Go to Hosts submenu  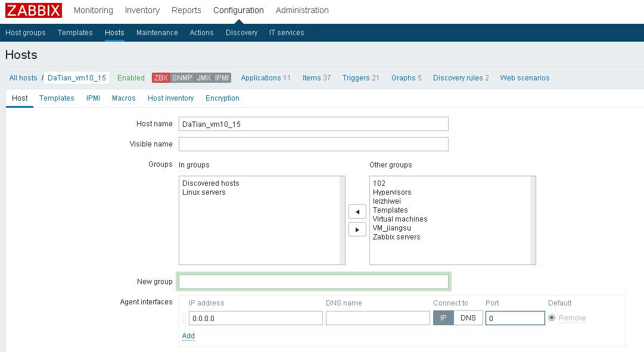[114, 32]
